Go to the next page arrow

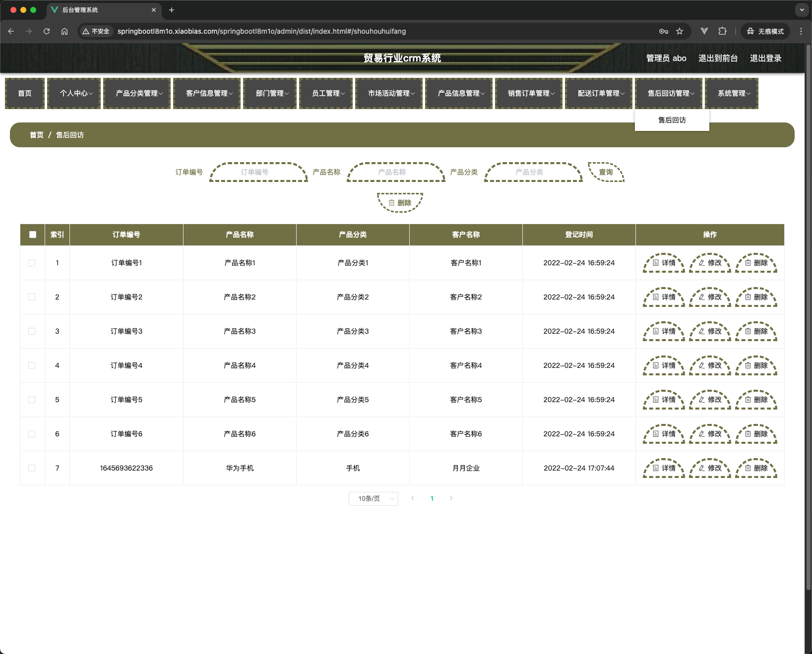tap(451, 498)
